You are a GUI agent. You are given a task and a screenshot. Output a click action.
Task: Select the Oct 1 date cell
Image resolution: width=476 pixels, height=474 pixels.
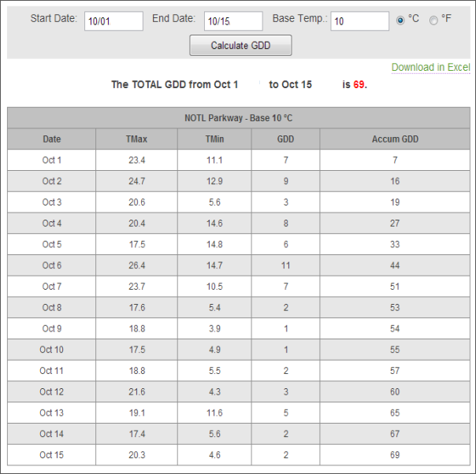[51, 160]
